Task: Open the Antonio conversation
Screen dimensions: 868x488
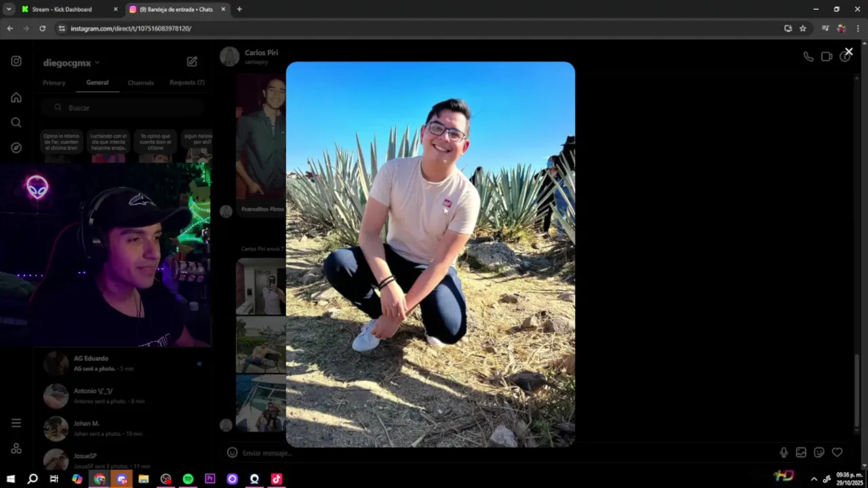Action: (x=122, y=396)
